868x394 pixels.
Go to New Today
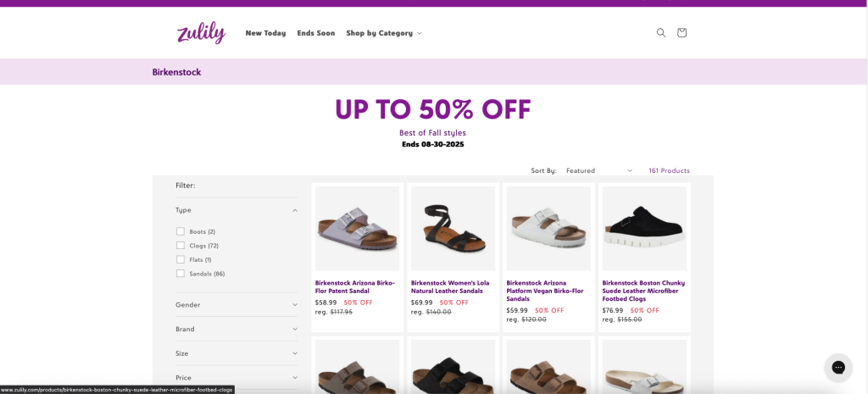265,33
